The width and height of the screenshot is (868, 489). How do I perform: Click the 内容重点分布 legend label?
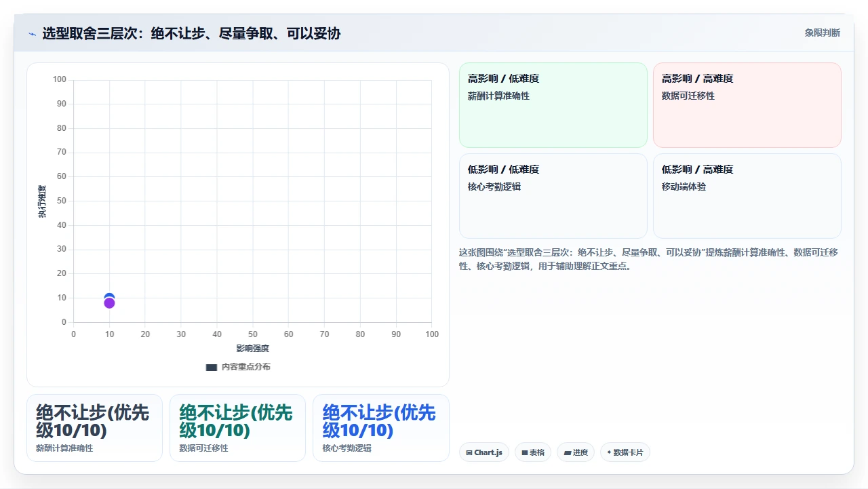coord(245,367)
